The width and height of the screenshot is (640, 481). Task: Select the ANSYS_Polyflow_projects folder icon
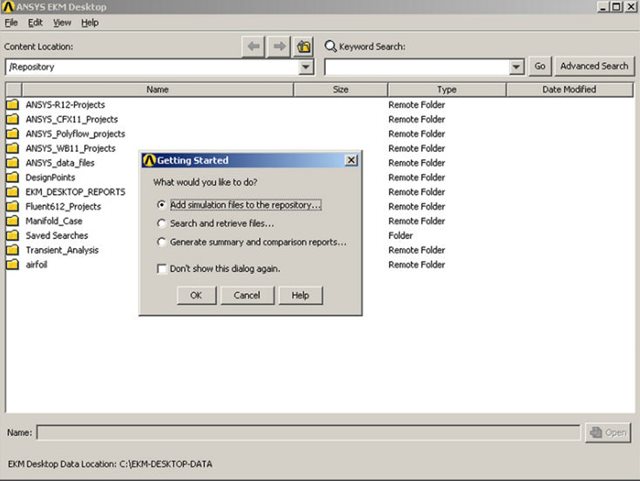(x=13, y=134)
